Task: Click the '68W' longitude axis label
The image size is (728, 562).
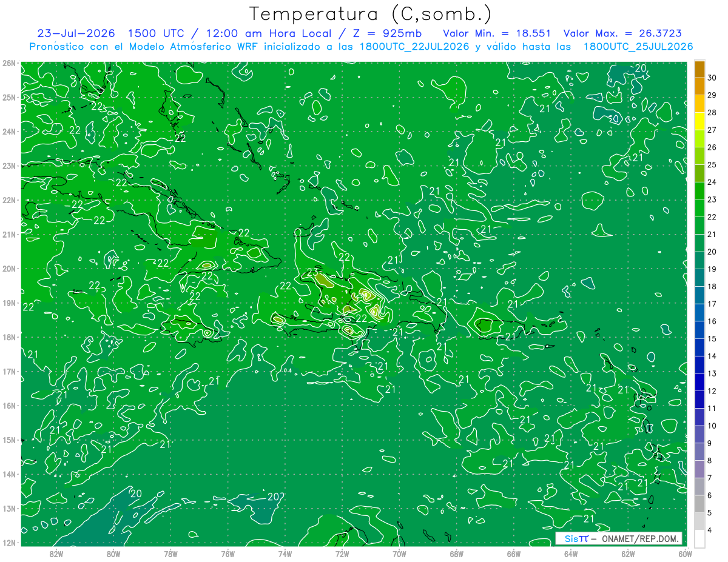Action: click(x=456, y=553)
